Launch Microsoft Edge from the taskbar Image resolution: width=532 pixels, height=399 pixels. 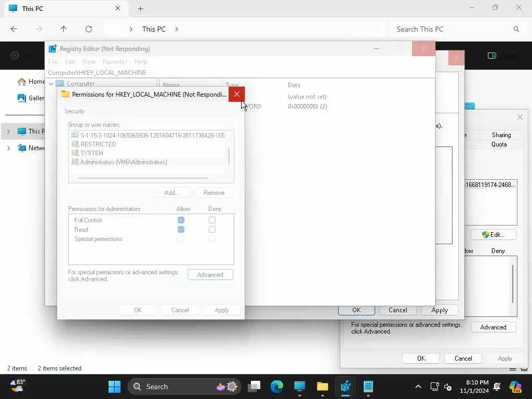pyautogui.click(x=277, y=387)
